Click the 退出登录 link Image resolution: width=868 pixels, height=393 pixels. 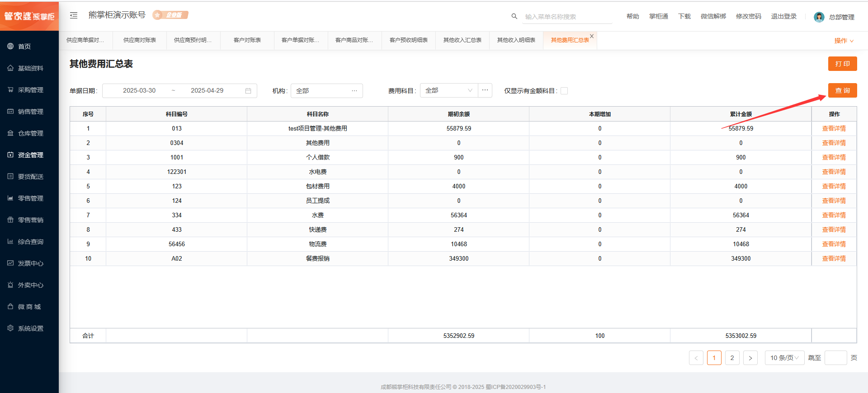point(784,16)
